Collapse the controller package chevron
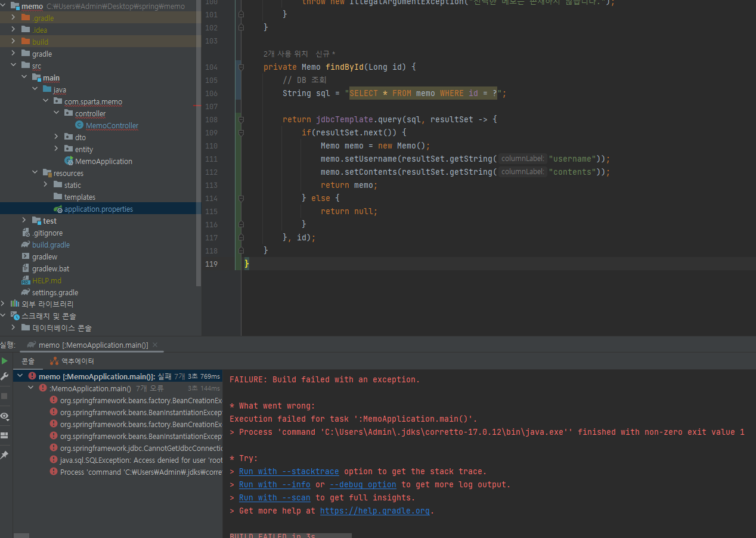This screenshot has width=756, height=538. 56,113
